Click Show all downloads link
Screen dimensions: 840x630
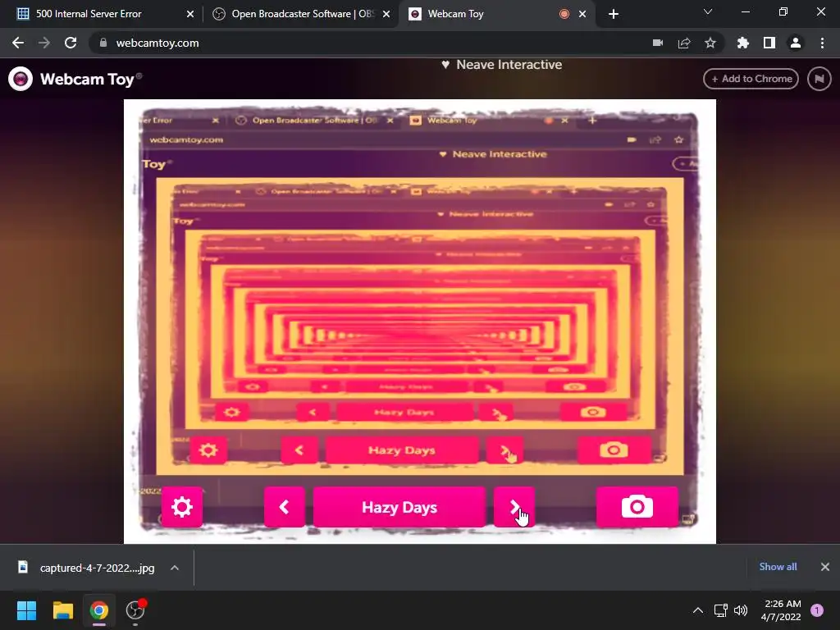coord(778,567)
